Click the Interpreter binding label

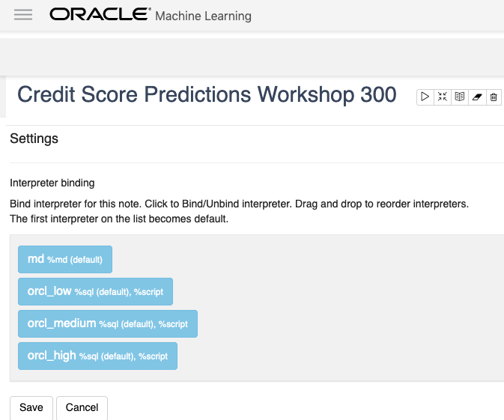coord(52,183)
